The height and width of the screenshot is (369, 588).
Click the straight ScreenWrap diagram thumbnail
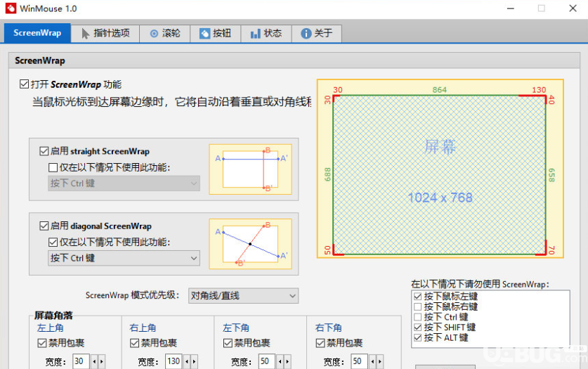pos(251,169)
